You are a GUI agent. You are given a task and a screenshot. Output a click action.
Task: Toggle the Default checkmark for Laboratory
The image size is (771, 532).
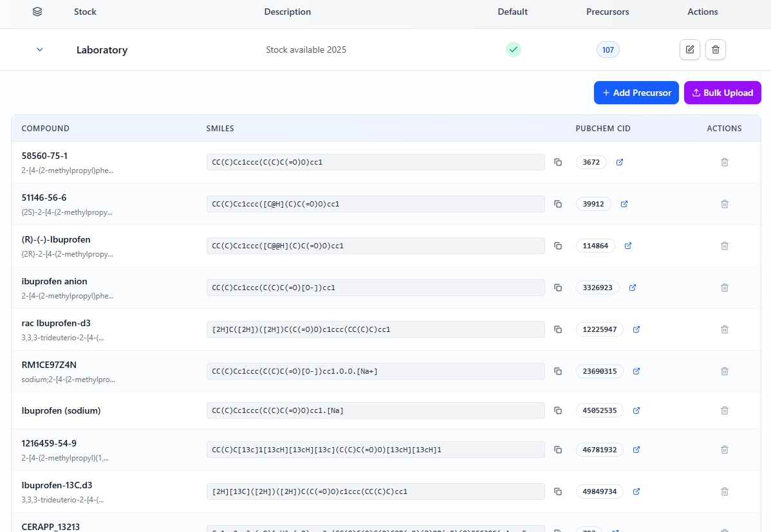[x=513, y=50]
